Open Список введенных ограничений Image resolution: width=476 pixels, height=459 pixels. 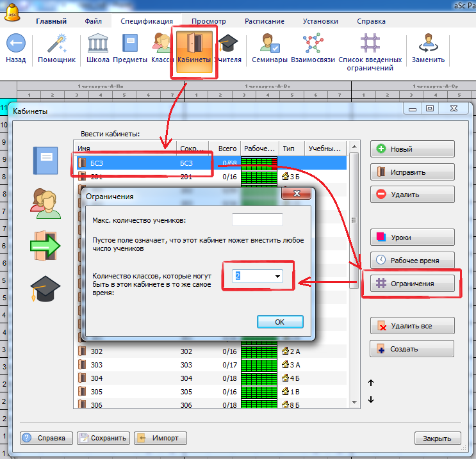pos(370,44)
